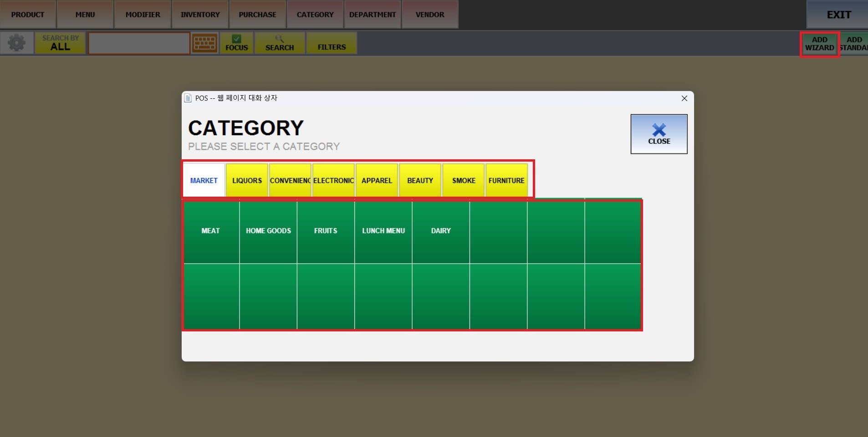Pick the LUNCH MENU tile
The image size is (868, 437).
(383, 231)
